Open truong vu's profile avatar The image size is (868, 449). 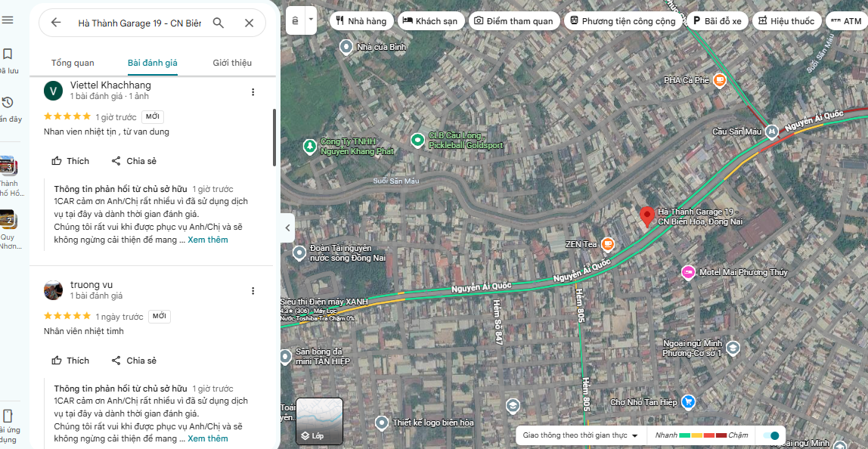click(x=53, y=290)
